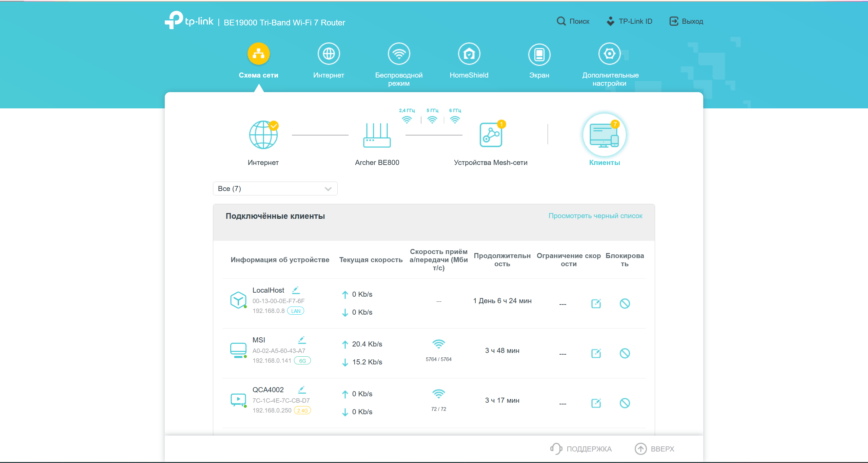Log out using Выход
The image size is (868, 463).
coord(686,21)
